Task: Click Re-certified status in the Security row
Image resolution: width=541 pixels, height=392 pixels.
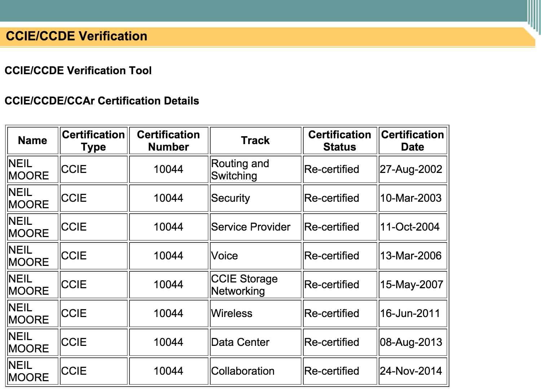Action: pyautogui.click(x=332, y=198)
